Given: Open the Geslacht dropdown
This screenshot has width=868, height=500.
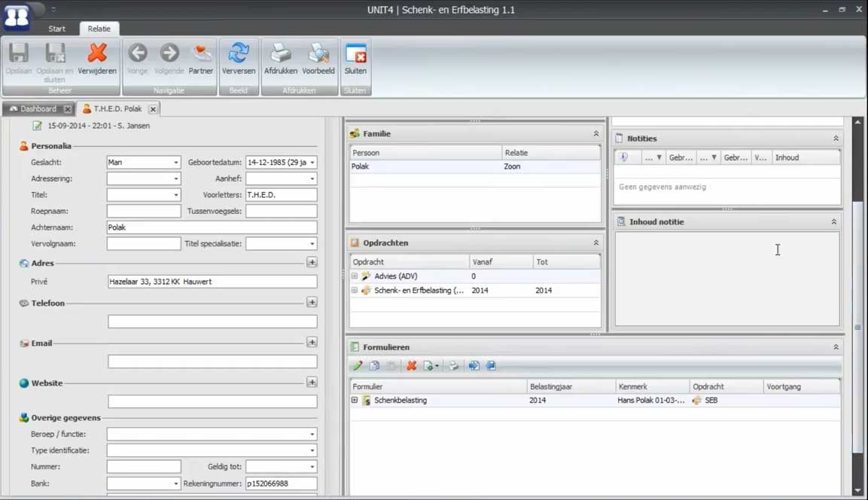Looking at the screenshot, I should [176, 162].
